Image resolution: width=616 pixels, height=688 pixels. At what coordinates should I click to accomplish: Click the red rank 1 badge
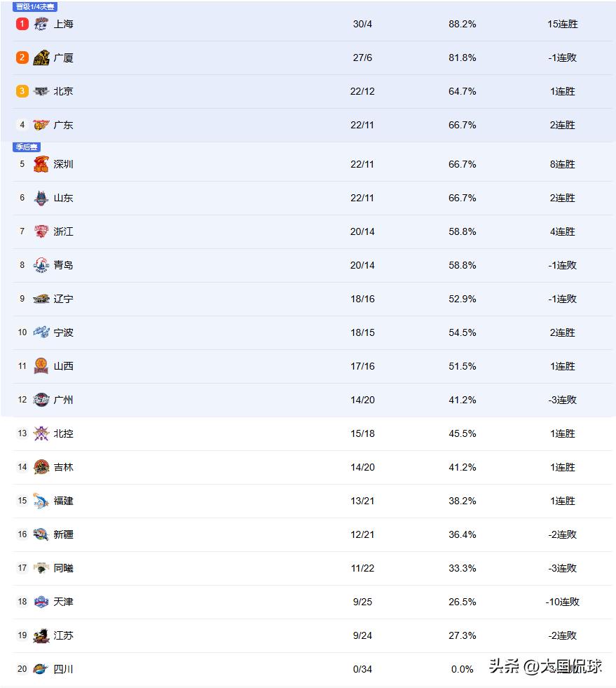pos(22,24)
